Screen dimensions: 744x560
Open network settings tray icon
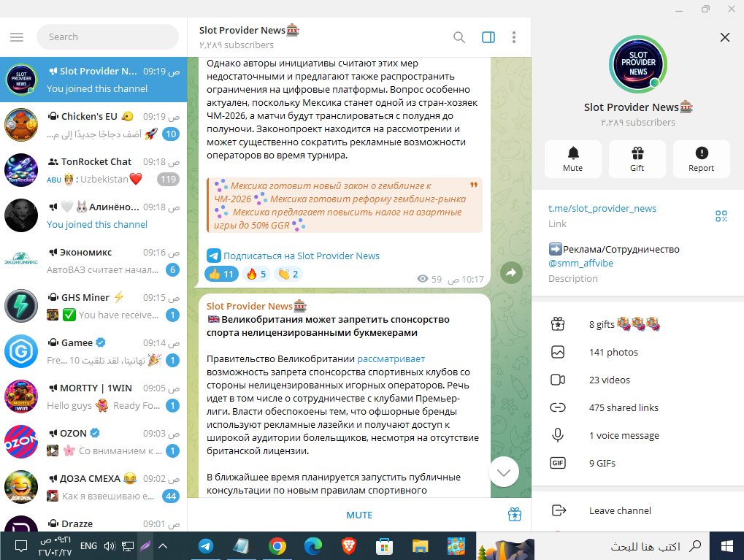coord(128,546)
